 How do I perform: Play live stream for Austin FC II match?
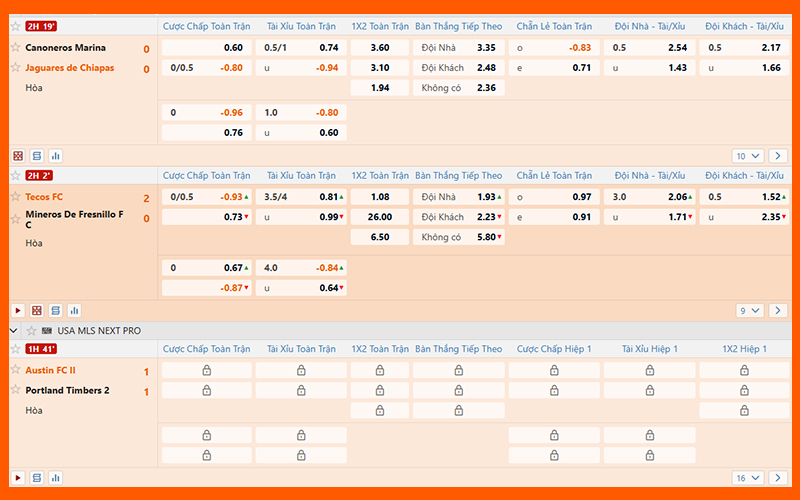pyautogui.click(x=17, y=478)
